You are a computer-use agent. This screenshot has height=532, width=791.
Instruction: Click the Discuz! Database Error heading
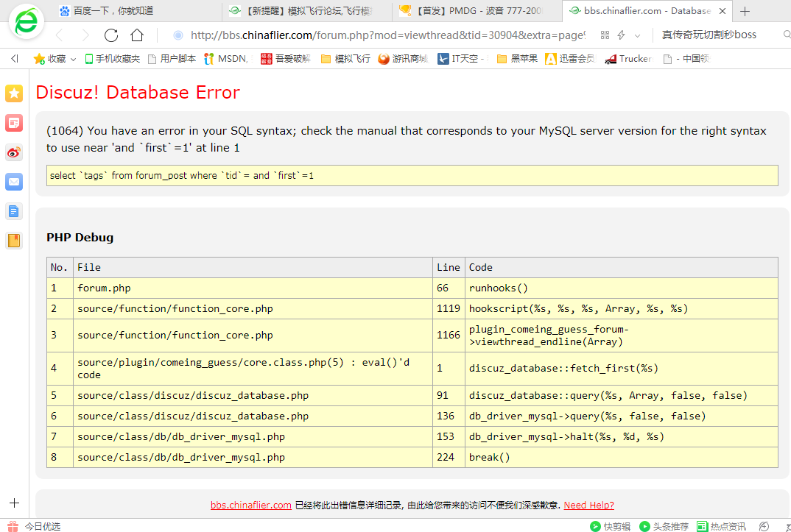coord(138,92)
